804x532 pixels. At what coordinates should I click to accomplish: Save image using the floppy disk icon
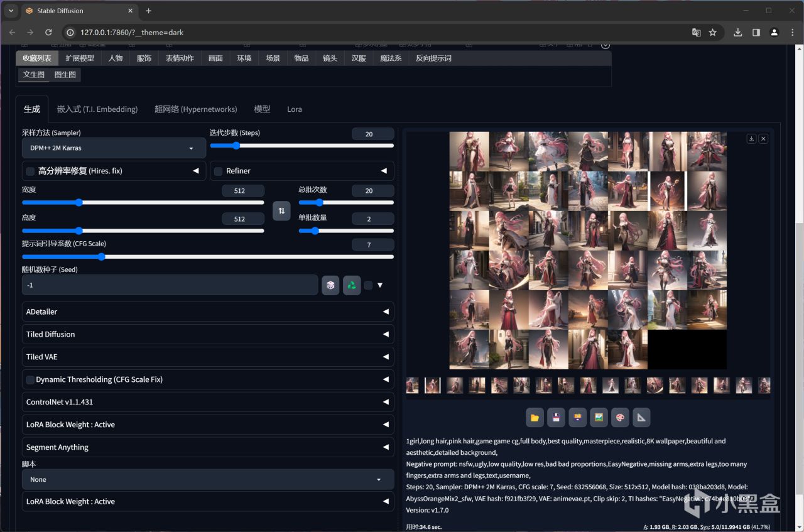click(556, 417)
